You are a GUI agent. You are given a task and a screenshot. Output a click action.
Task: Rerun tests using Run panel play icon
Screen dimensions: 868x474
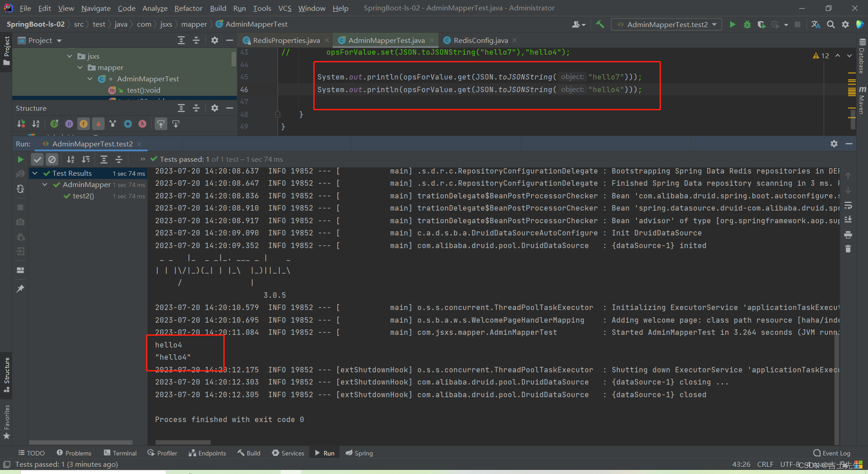(20, 160)
